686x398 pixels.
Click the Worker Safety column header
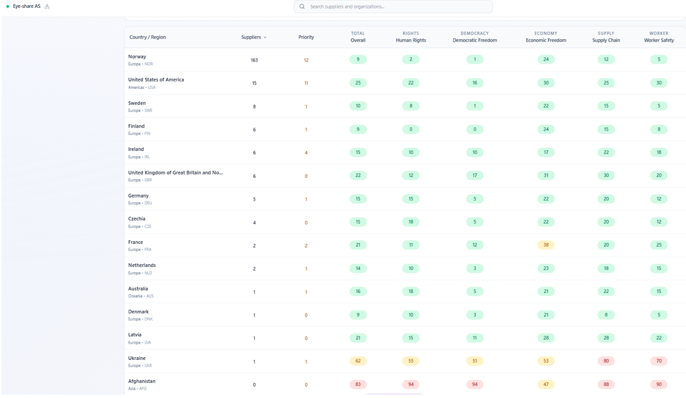(x=659, y=37)
